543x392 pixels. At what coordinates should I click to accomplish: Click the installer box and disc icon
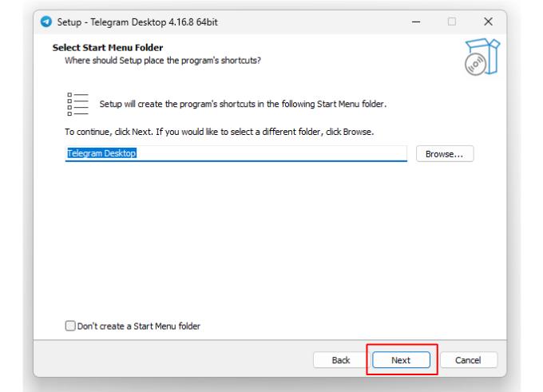point(482,57)
